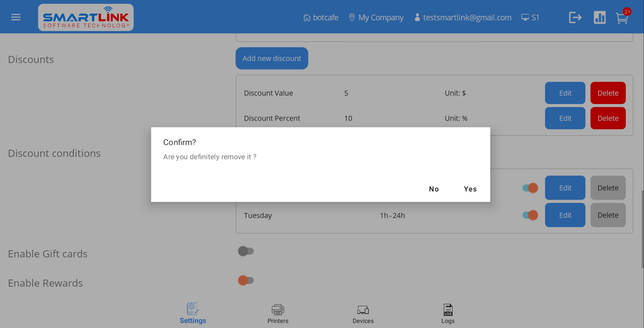Delete the Discount Value row
The height and width of the screenshot is (328, 644).
pos(608,93)
